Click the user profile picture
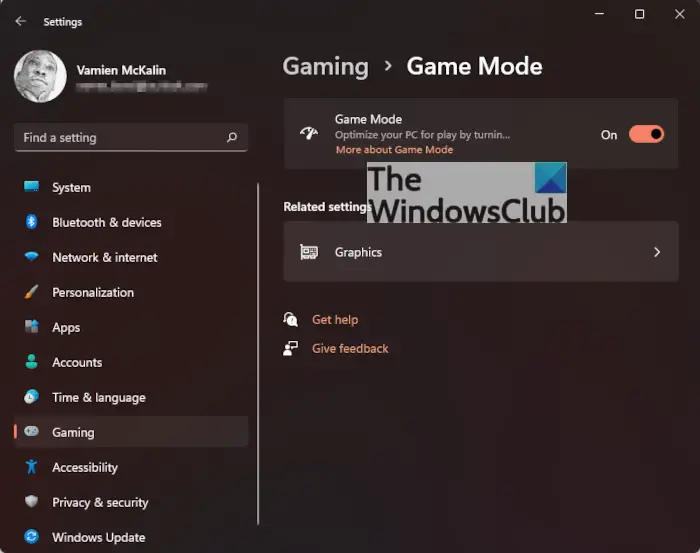 (x=40, y=76)
